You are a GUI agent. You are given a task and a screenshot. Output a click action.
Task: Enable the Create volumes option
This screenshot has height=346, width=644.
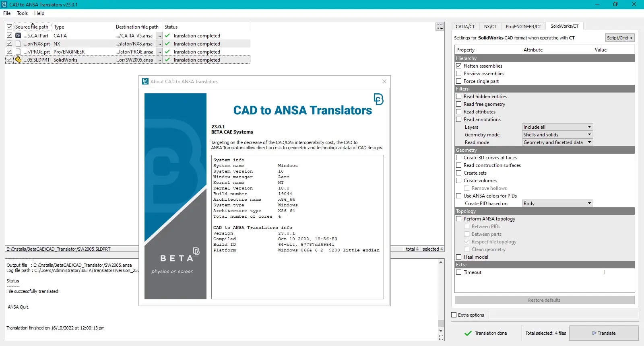(458, 180)
